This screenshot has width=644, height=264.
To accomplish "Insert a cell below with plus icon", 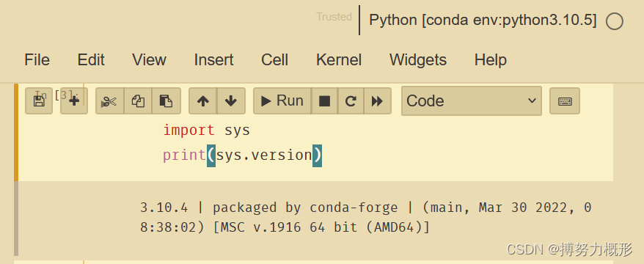I will pos(74,100).
